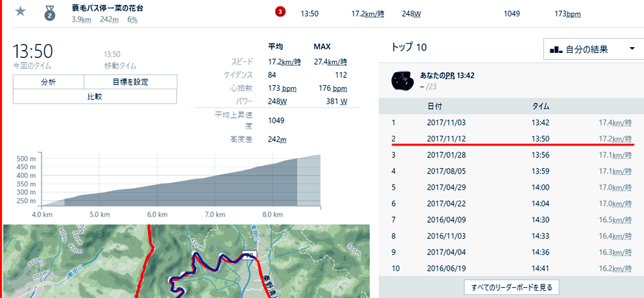
Task: Click the second-place medal icon
Action: (49, 12)
